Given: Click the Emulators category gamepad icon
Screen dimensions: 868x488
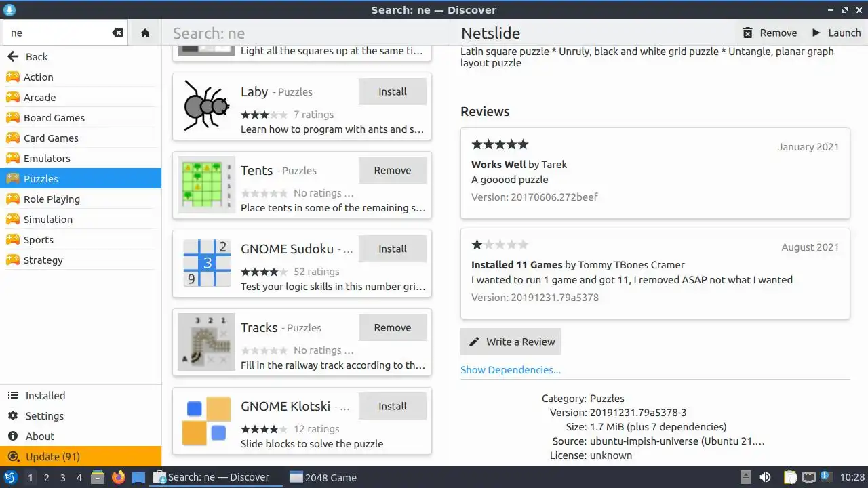Looking at the screenshot, I should [12, 159].
